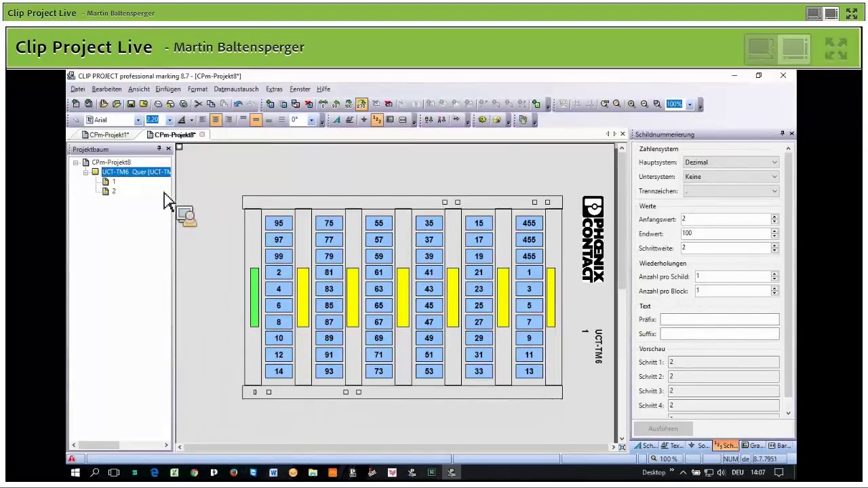Toggle the numbering (123) toolbar button
The width and height of the screenshot is (868, 488).
coord(377,120)
